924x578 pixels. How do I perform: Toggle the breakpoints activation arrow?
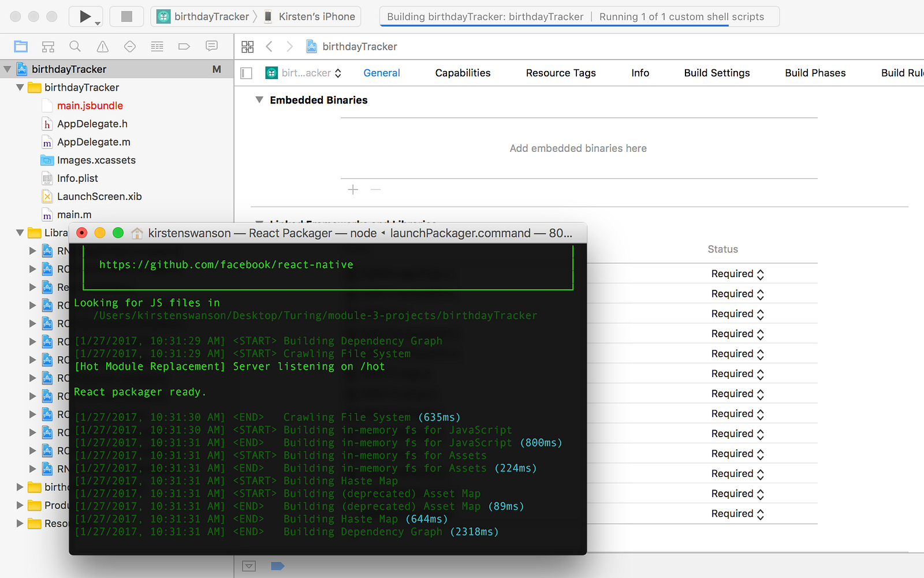[278, 566]
